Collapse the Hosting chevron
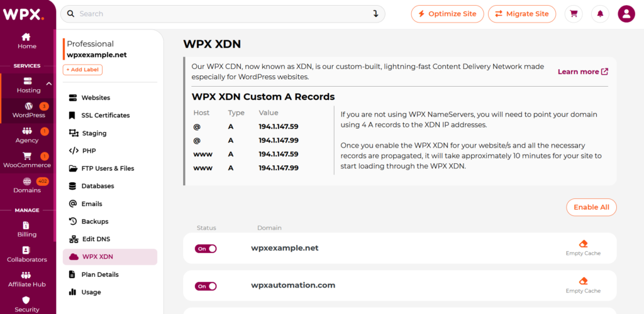This screenshot has width=644, height=314. 49,84
